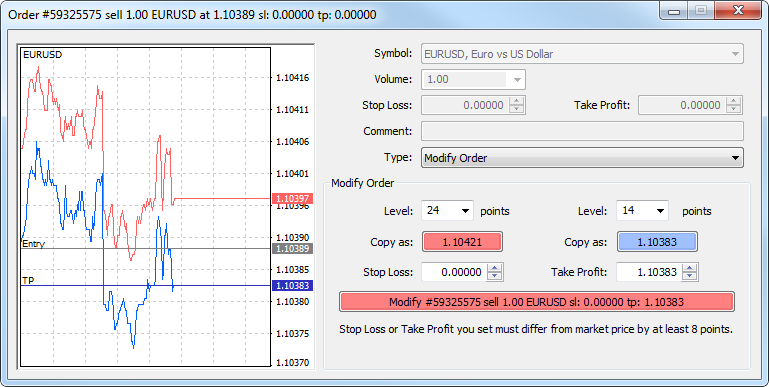Viewport: 769px width, 387px height.
Task: Click the blue TP price tag 1.10383 on chart
Action: (x=292, y=285)
